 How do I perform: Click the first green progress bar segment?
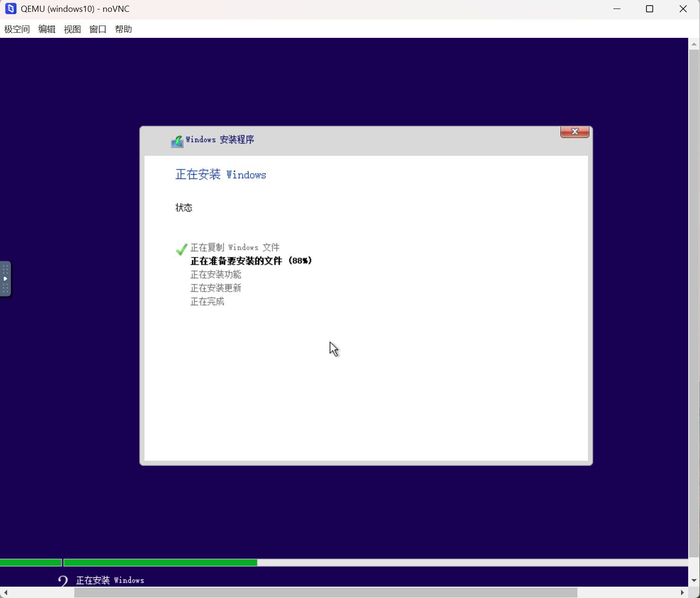pyautogui.click(x=31, y=563)
